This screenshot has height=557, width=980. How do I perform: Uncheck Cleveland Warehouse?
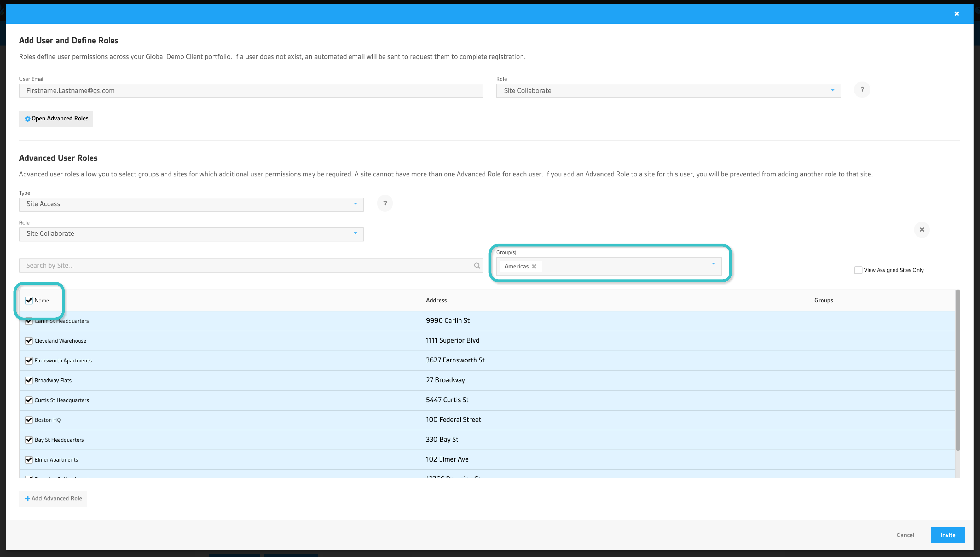[29, 341]
